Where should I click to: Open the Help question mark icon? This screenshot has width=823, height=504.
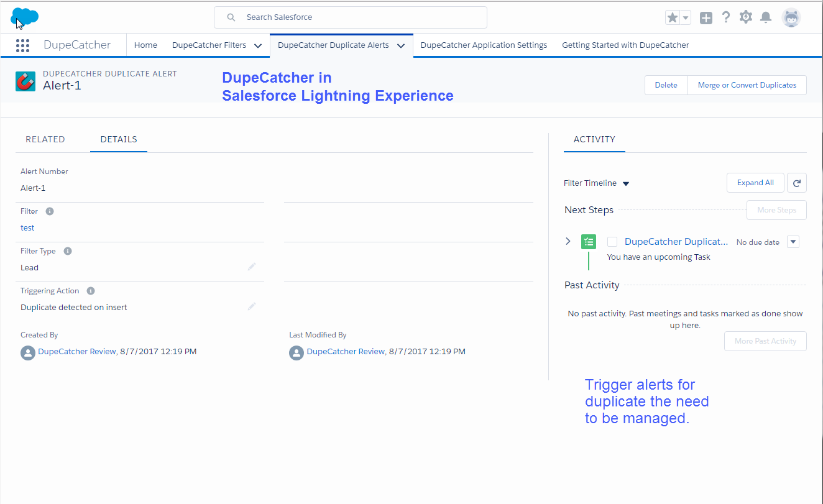725,17
